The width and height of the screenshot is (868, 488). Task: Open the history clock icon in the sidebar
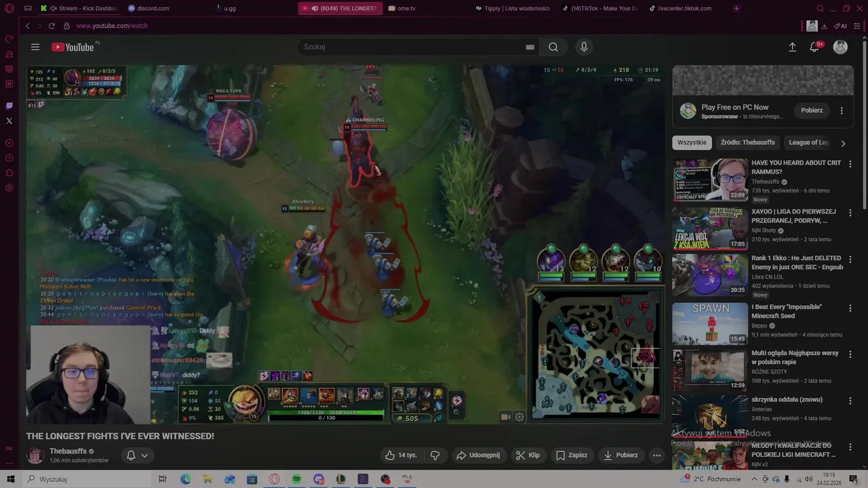click(x=9, y=158)
